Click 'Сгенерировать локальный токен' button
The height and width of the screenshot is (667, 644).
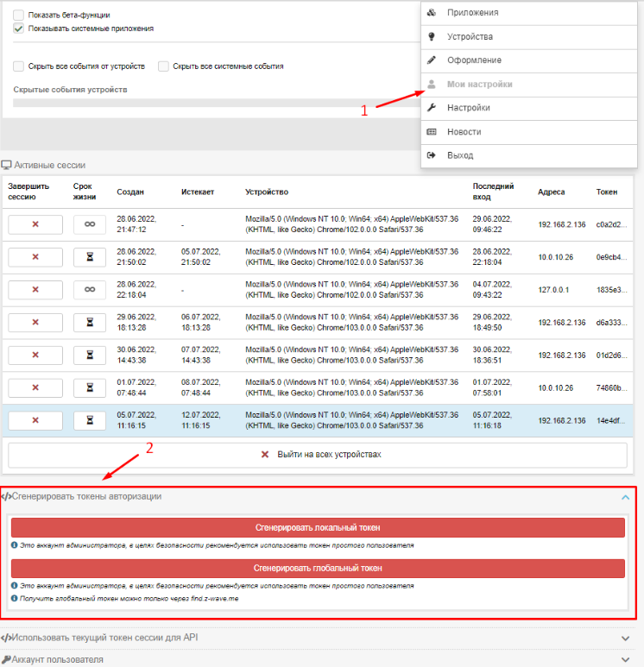point(318,527)
